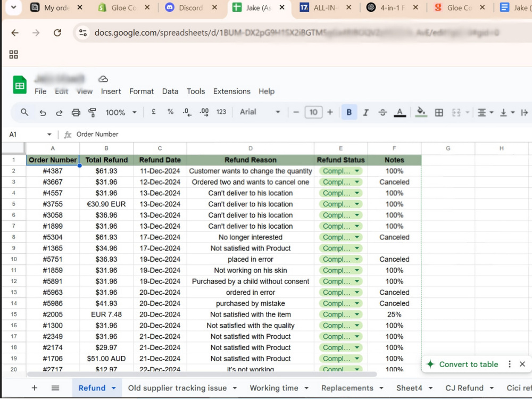Toggle italic formatting
532x399 pixels.
[366, 112]
